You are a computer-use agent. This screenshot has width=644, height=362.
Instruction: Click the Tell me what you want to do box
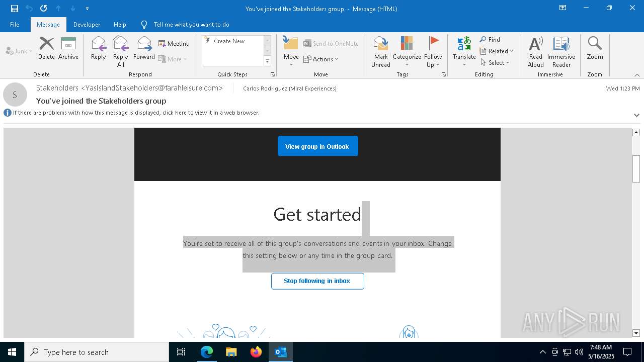tap(191, 25)
